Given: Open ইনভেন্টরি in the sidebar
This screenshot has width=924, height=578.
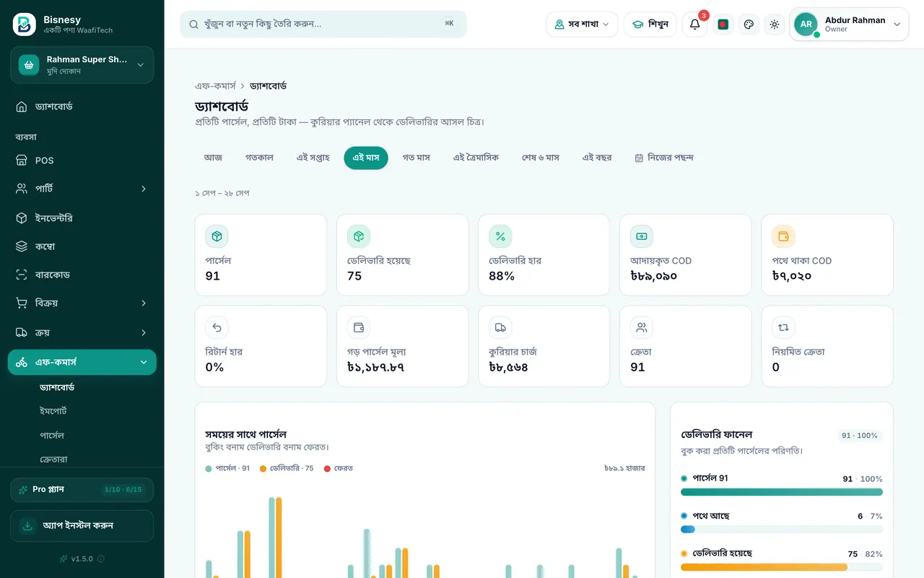Looking at the screenshot, I should point(82,217).
